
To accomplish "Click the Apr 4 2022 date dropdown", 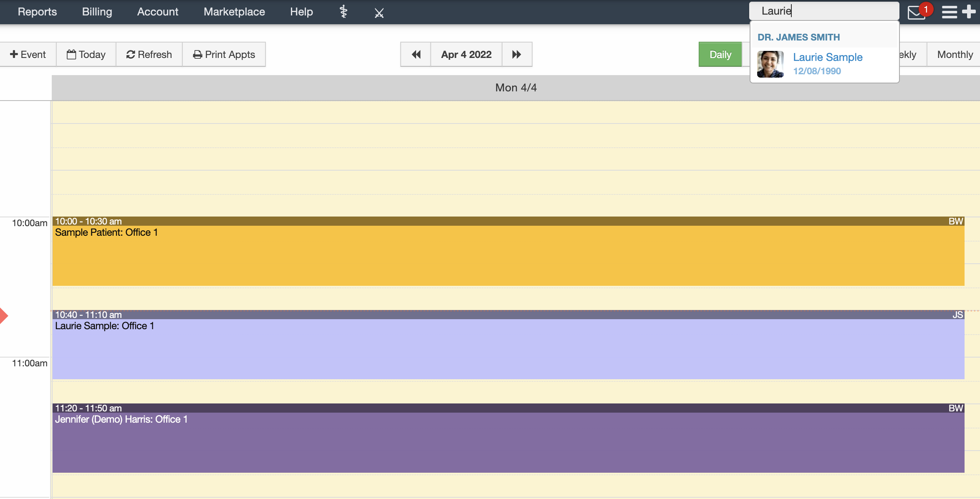I will point(466,53).
